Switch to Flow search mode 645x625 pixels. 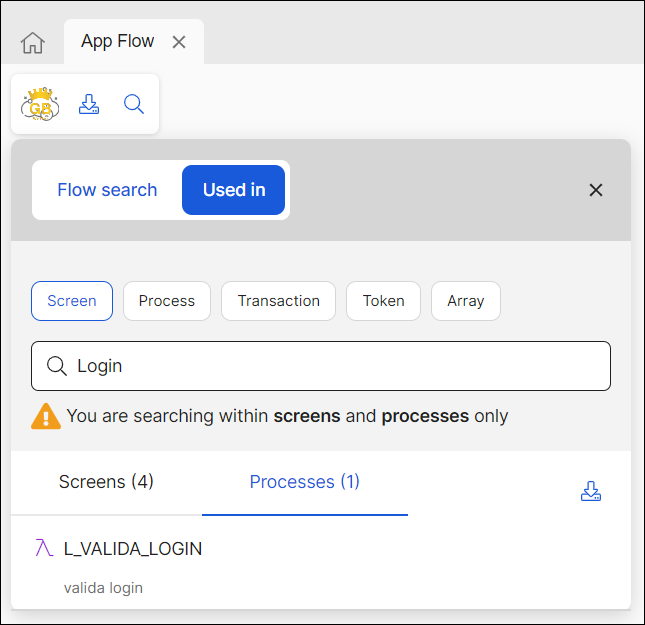coord(107,190)
